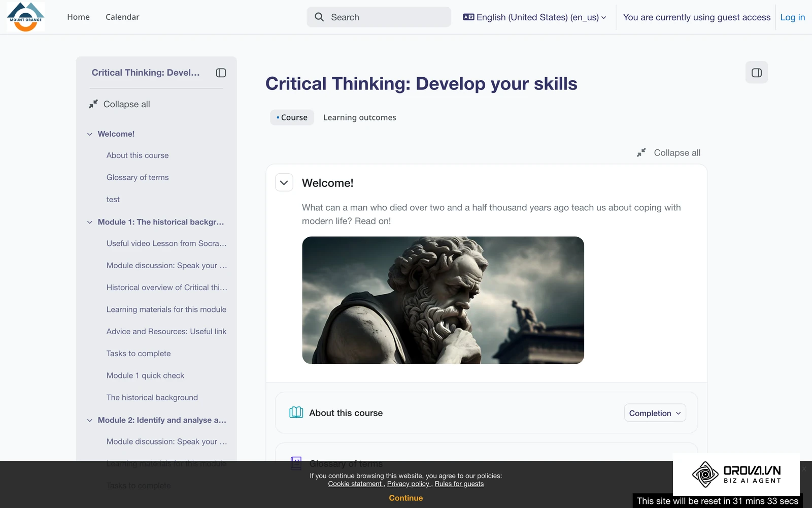
Task: Open the test item in sidebar
Action: click(x=113, y=200)
